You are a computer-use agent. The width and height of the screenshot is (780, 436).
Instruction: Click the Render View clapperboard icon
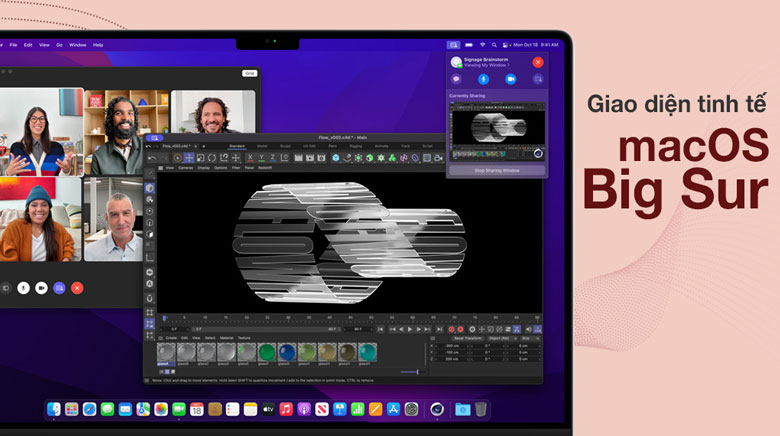pyautogui.click(x=298, y=158)
